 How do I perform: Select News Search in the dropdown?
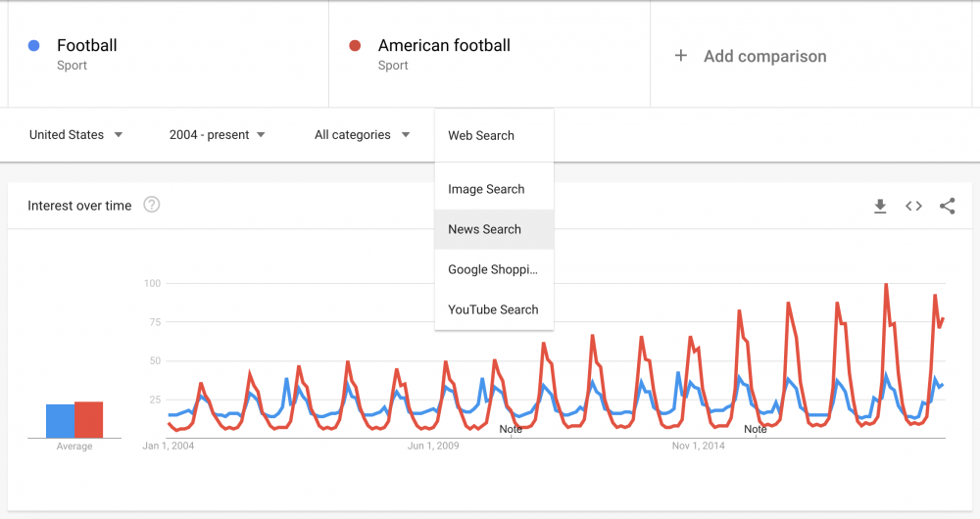[x=485, y=229]
